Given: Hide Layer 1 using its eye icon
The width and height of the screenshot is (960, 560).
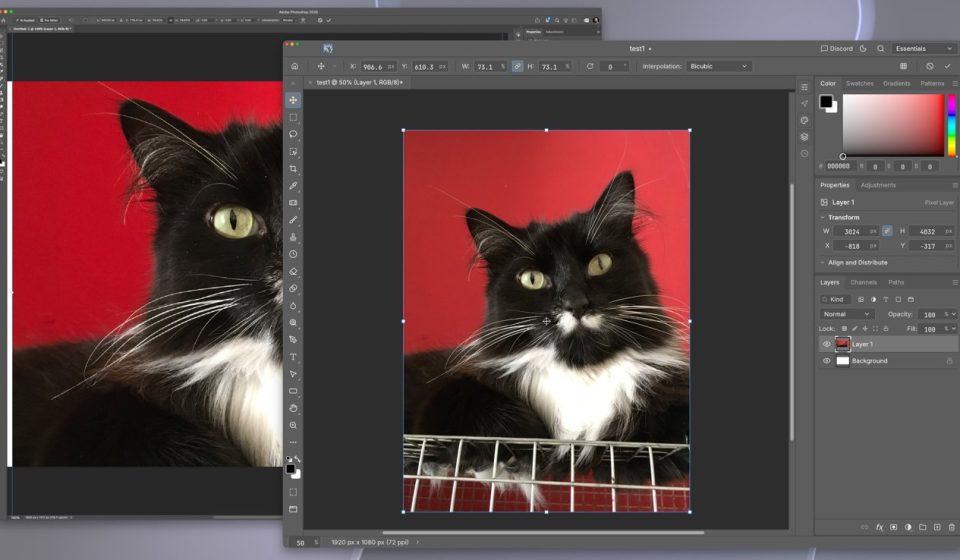Looking at the screenshot, I should pyautogui.click(x=827, y=344).
